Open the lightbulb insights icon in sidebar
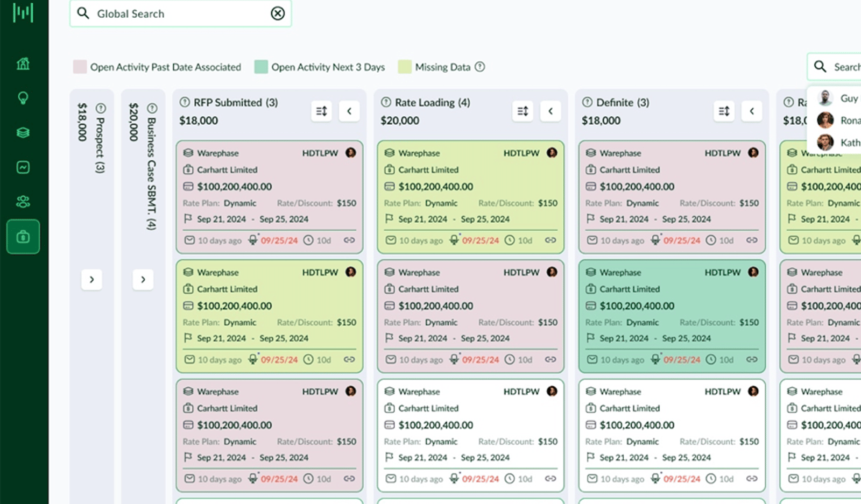Viewport: 861px width, 504px height. point(23,98)
